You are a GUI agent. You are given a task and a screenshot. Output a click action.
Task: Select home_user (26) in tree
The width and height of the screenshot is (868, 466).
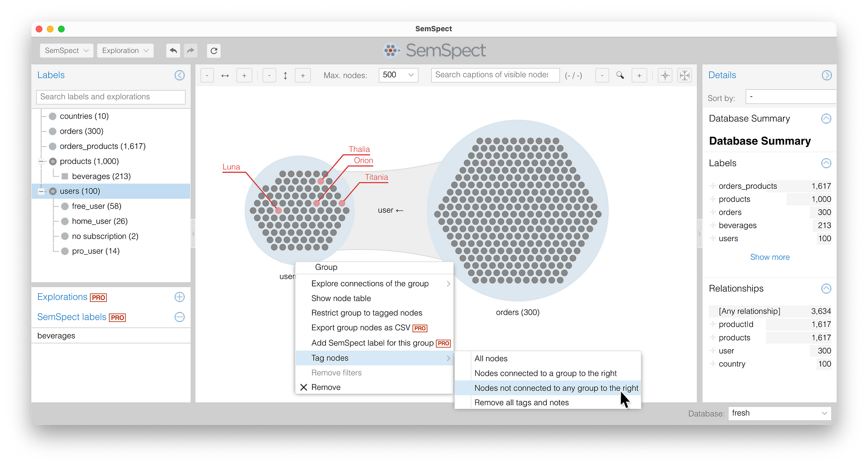click(100, 221)
